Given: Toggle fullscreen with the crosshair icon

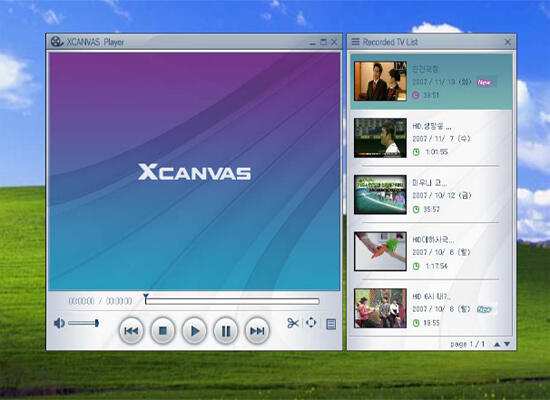Looking at the screenshot, I should 311,322.
